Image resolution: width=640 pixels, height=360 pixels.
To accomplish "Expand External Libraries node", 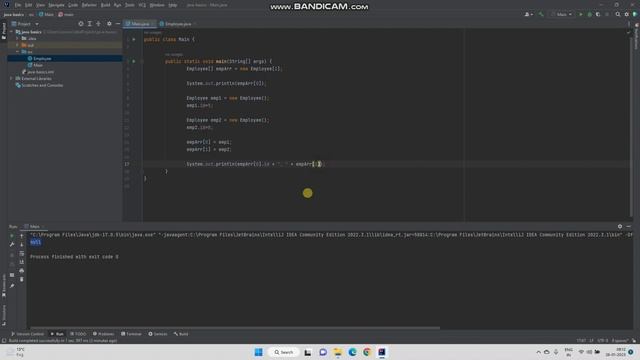I will [x=11, y=78].
